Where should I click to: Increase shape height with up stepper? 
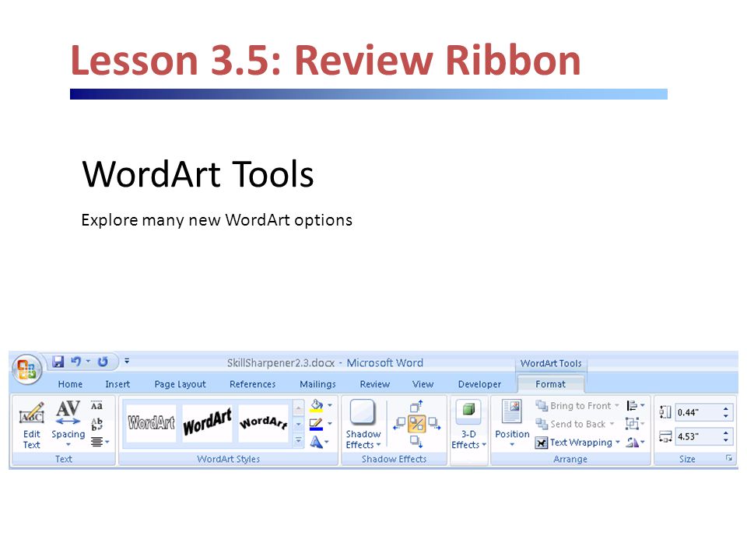point(725,408)
